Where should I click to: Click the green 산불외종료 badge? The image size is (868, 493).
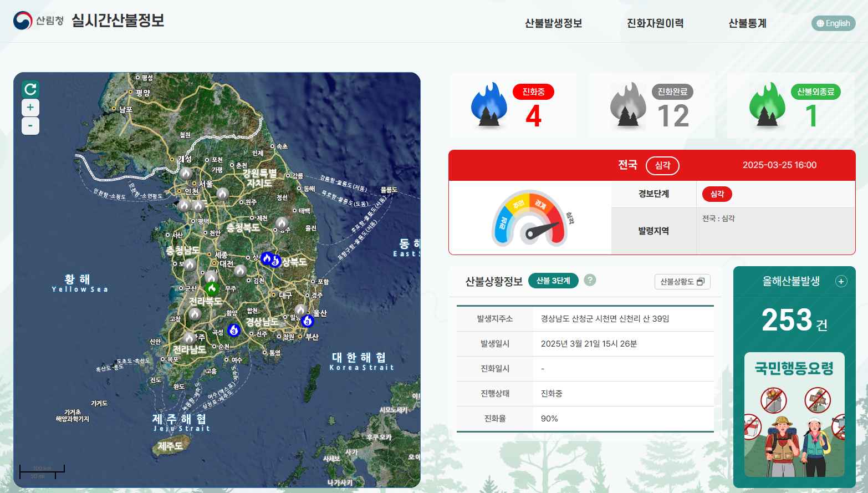tap(815, 92)
